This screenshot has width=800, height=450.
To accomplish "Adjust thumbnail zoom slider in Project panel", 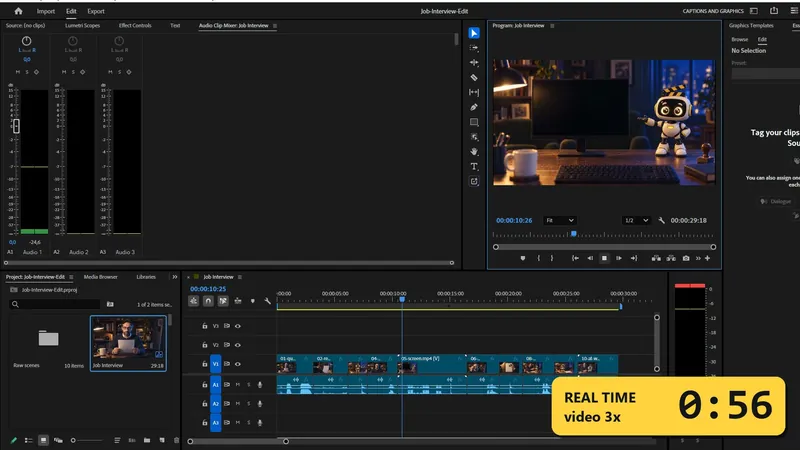I will (73, 440).
